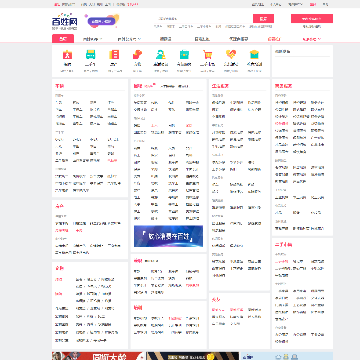Expand the dropdown tab right after the Home tab
Image resolution: width=360 pixels, height=360 pixels.
pos(92,39)
